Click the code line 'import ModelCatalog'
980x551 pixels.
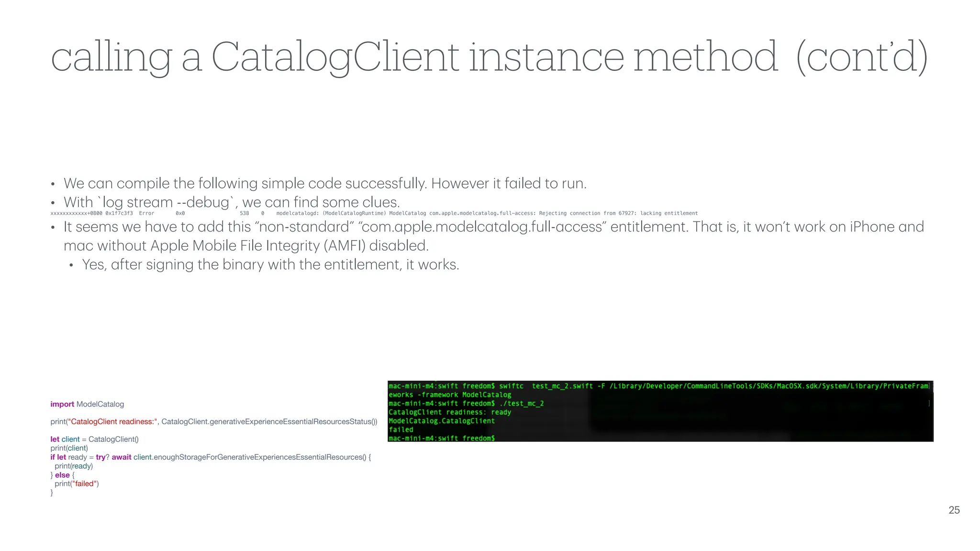87,404
